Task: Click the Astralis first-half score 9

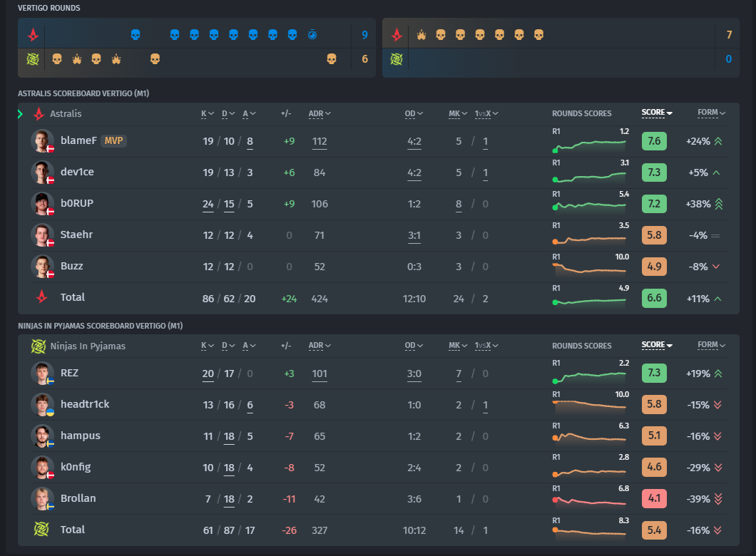Action: coord(364,35)
